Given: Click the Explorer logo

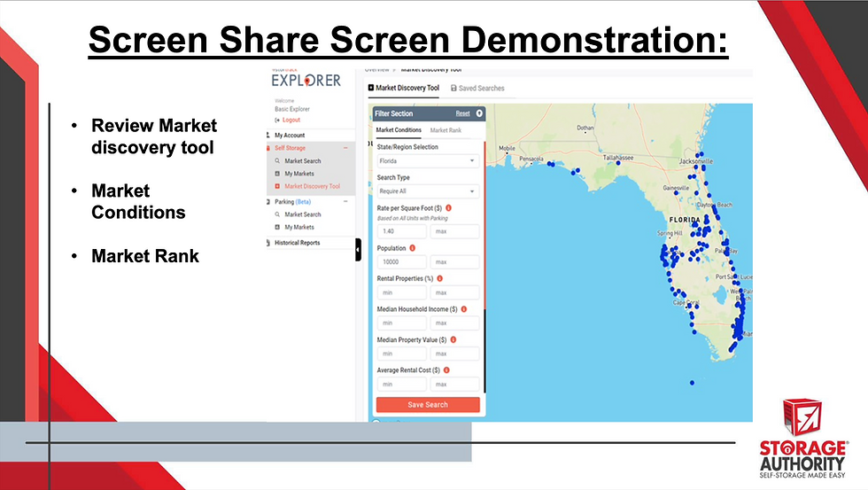Looking at the screenshot, I should [306, 80].
